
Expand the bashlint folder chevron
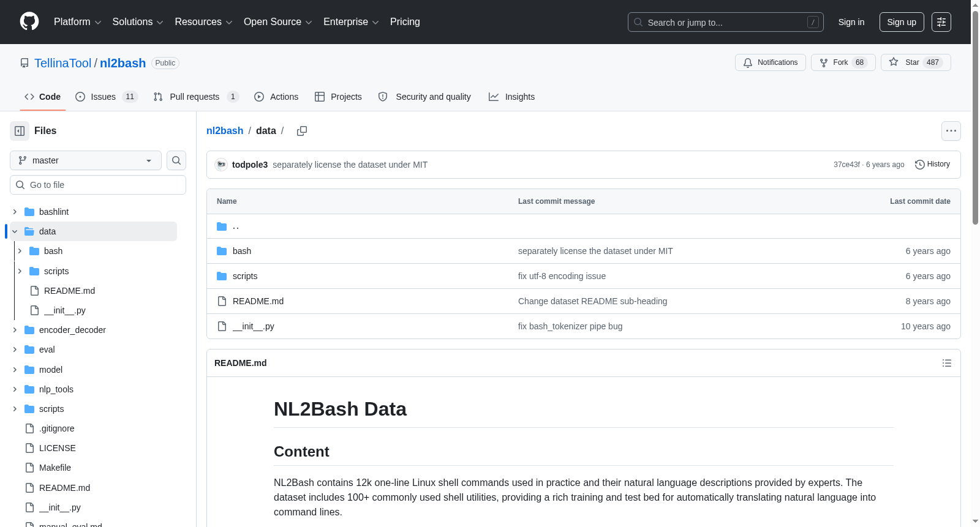[x=15, y=212]
